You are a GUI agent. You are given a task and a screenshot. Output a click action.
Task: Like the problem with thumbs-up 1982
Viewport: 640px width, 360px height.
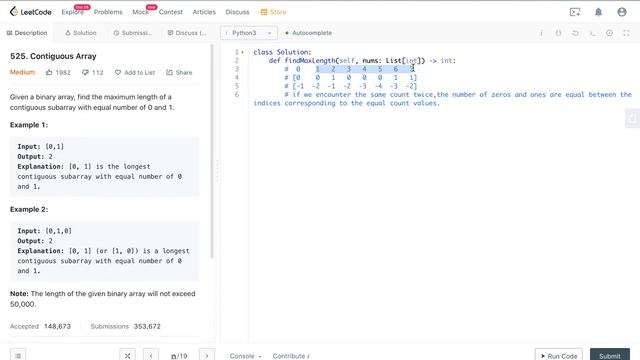coord(58,72)
